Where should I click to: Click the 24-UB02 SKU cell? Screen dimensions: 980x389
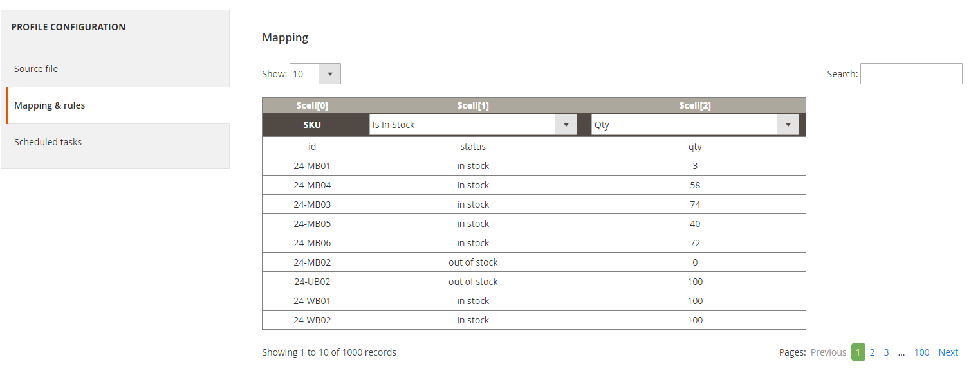(x=312, y=282)
